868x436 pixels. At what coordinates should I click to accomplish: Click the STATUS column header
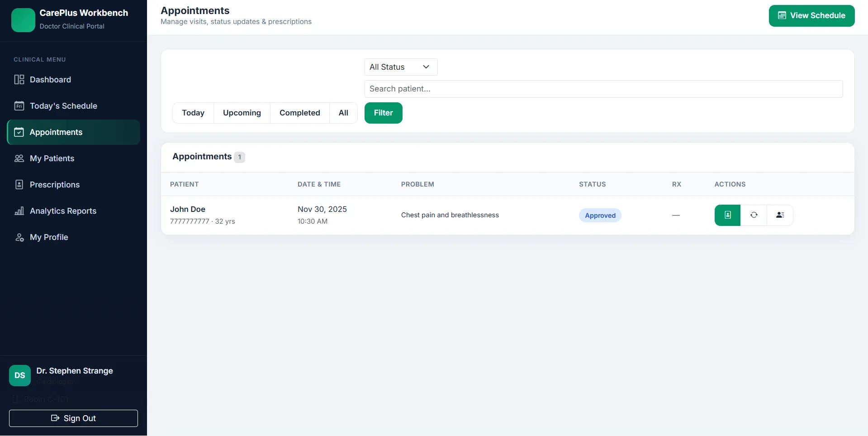[593, 184]
